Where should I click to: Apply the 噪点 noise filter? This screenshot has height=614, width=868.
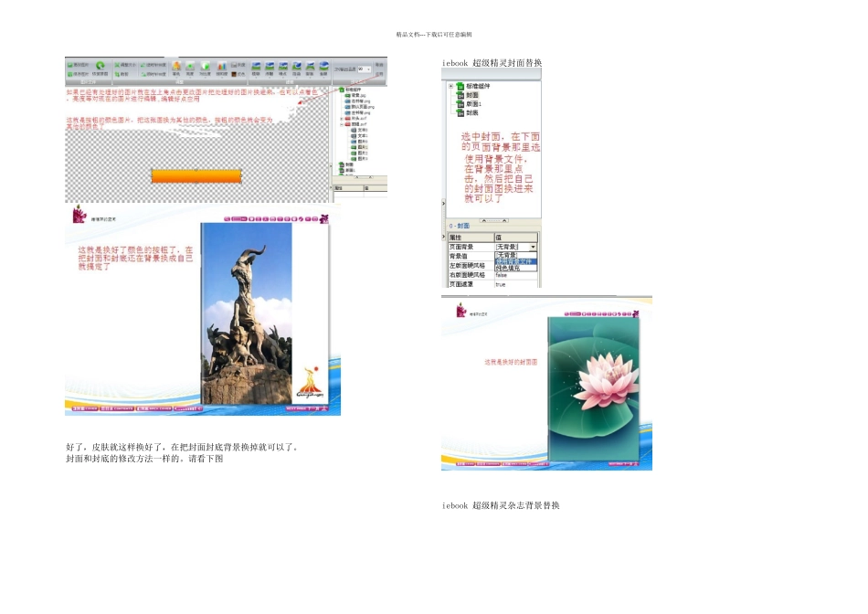coord(283,69)
